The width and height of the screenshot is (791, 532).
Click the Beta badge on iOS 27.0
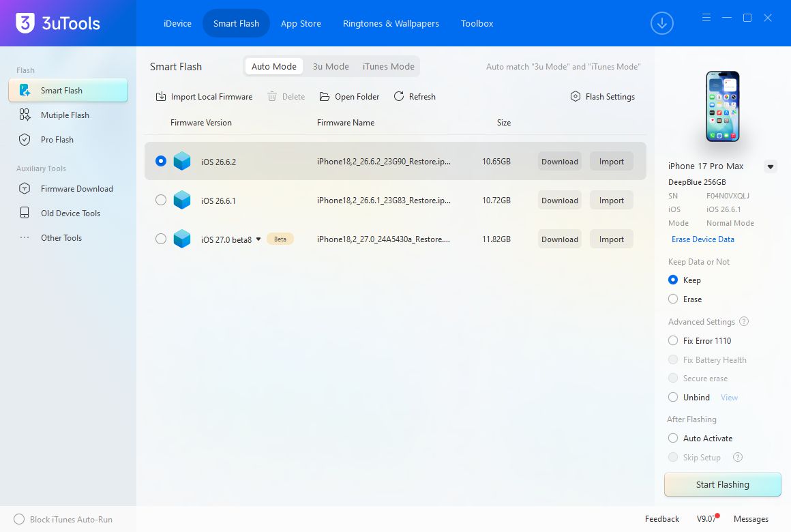pyautogui.click(x=280, y=239)
